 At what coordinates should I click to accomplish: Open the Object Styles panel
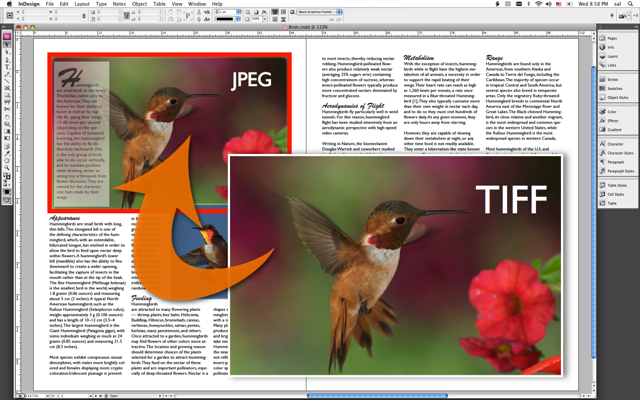[613, 98]
